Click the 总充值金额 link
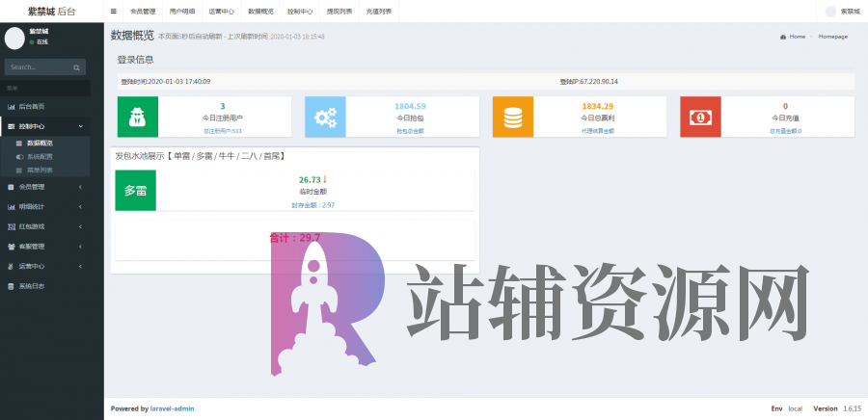868x420 pixels. pos(785,132)
